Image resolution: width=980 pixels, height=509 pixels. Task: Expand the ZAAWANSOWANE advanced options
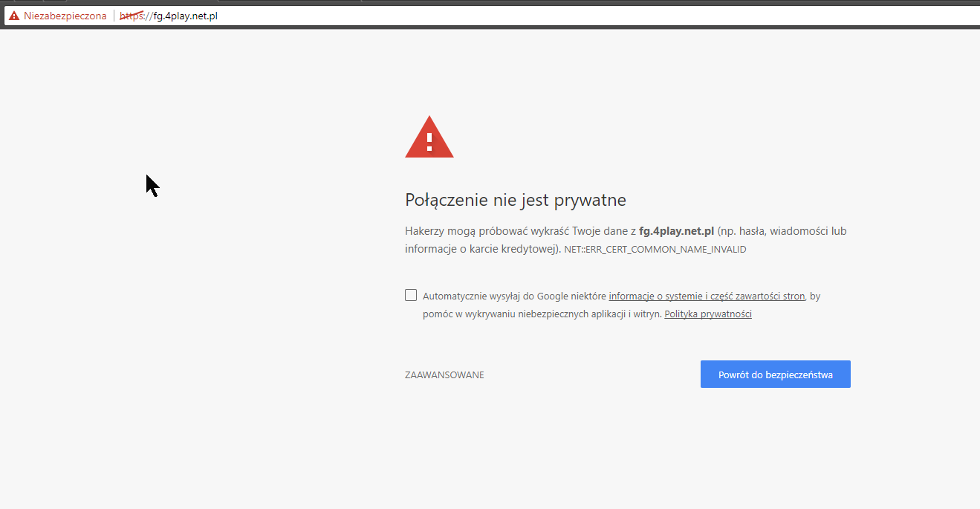coord(444,375)
